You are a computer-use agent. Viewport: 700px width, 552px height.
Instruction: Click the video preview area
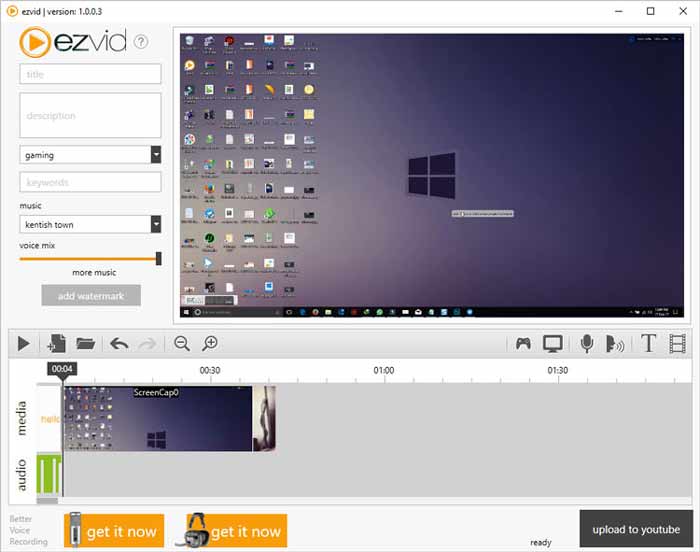click(432, 175)
